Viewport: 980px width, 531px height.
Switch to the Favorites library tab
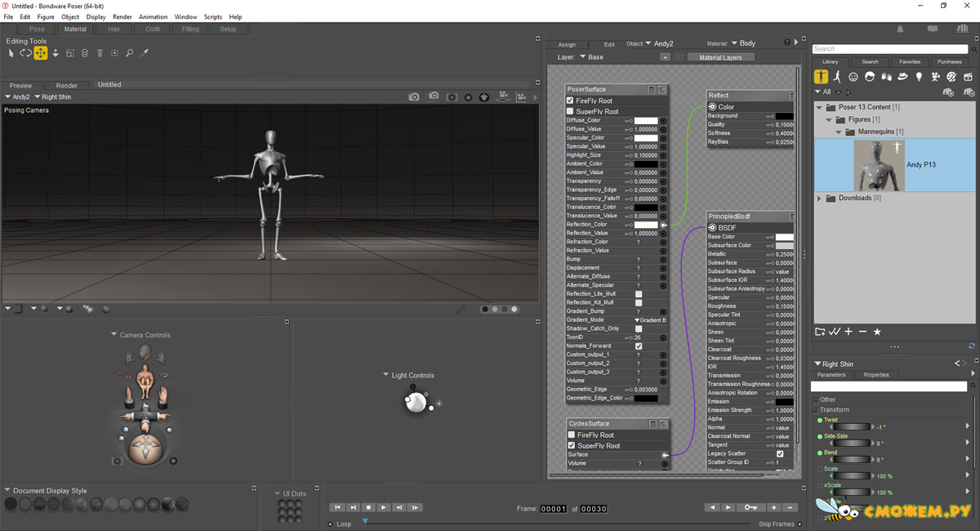pos(910,61)
